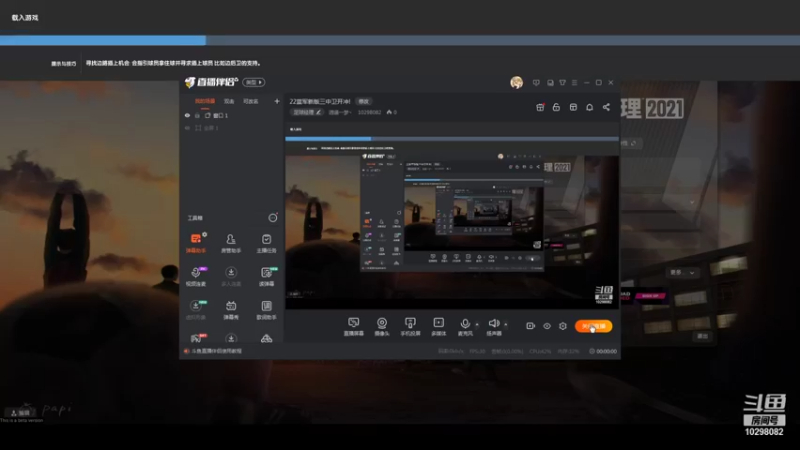This screenshot has width=800, height=450.
Task: Open the 视频连麦 tool
Action: click(196, 276)
